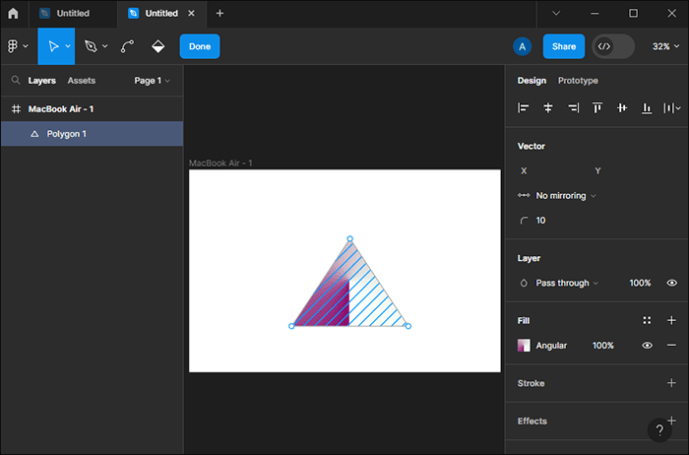Expand Move tool options dropdown
This screenshot has width=689, height=455.
(68, 46)
